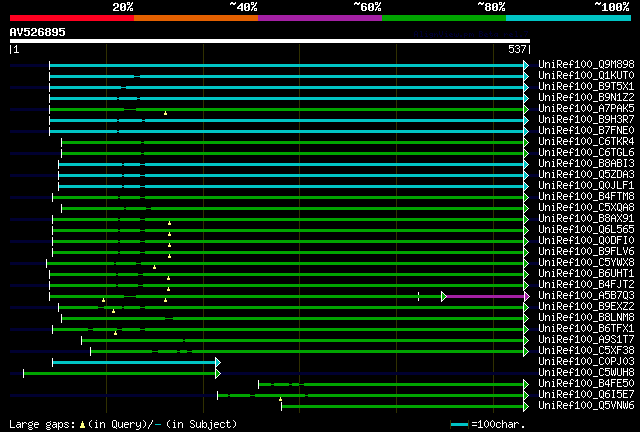This screenshot has height=432, width=640.
Task: Click the 537 query length label
Action: pyautogui.click(x=517, y=49)
